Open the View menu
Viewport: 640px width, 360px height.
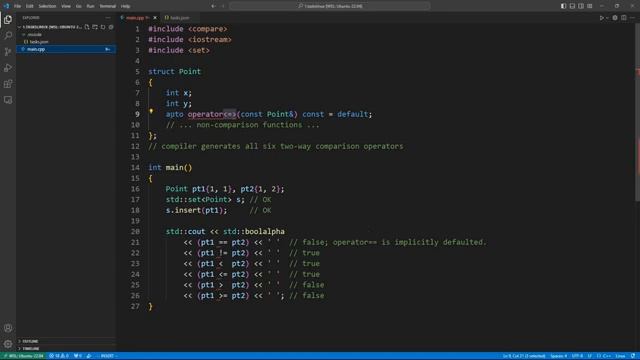pyautogui.click(x=66, y=6)
